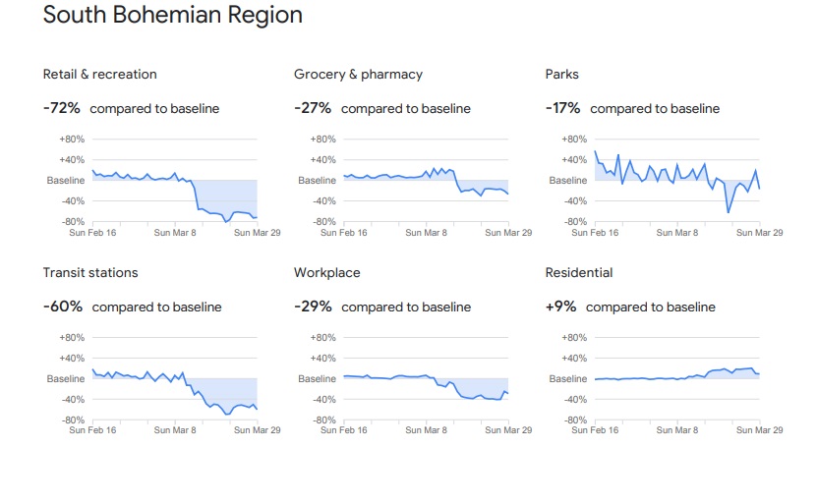
Task: Select the -27% grocery value
Action: pos(313,108)
